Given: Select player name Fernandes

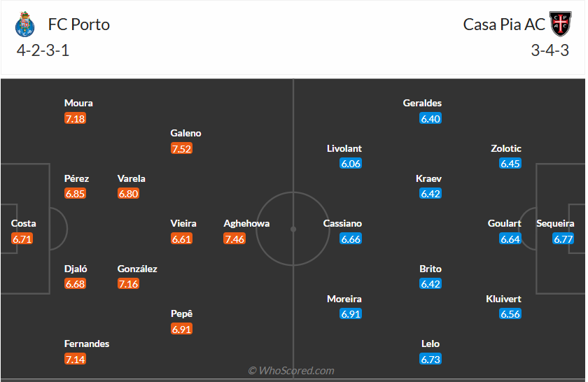Looking at the screenshot, I should pyautogui.click(x=87, y=344).
